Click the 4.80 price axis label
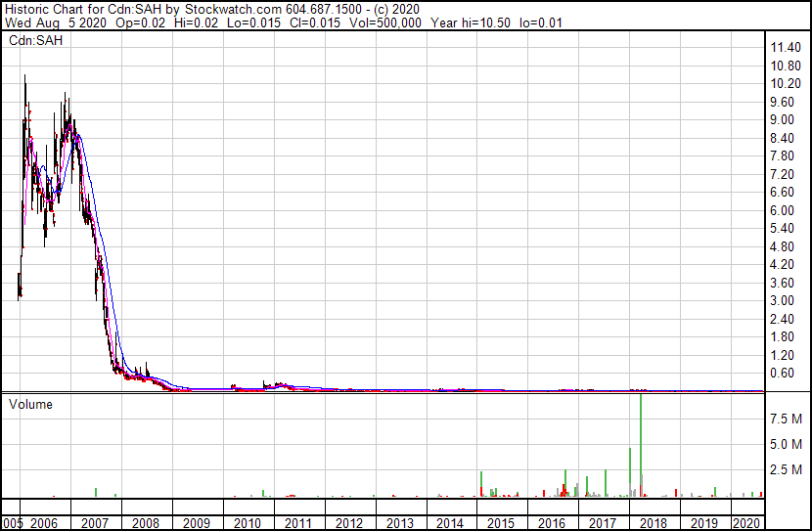812x531 pixels. click(x=782, y=246)
